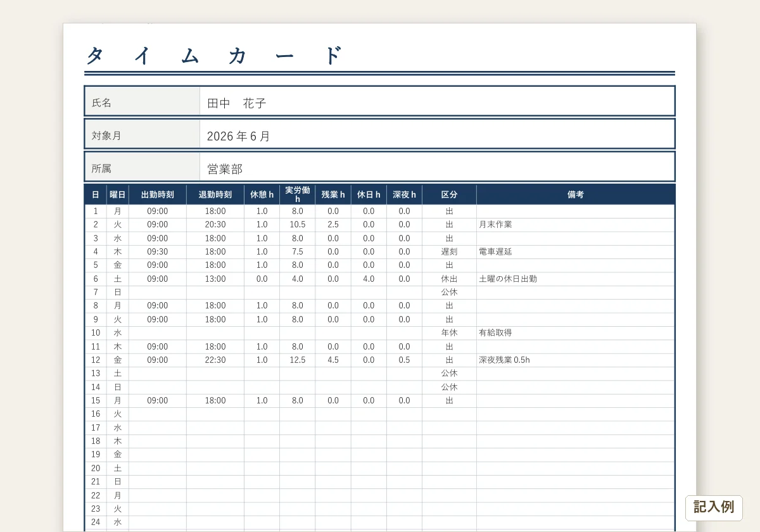760x532 pixels.
Task: Click the 休出 classification cell
Action: (x=450, y=279)
